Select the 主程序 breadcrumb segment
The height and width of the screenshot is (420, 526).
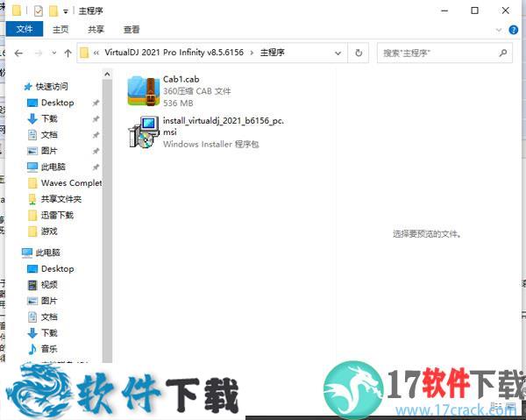click(x=273, y=53)
